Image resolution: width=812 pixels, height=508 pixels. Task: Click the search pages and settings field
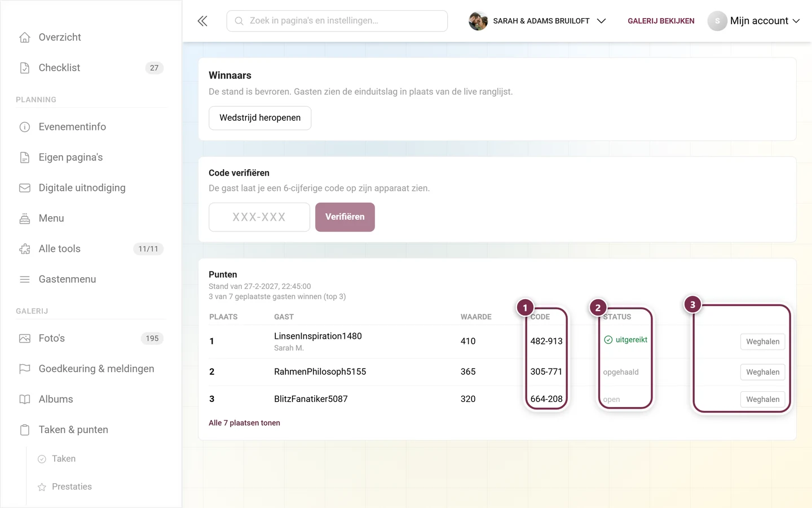pyautogui.click(x=337, y=21)
